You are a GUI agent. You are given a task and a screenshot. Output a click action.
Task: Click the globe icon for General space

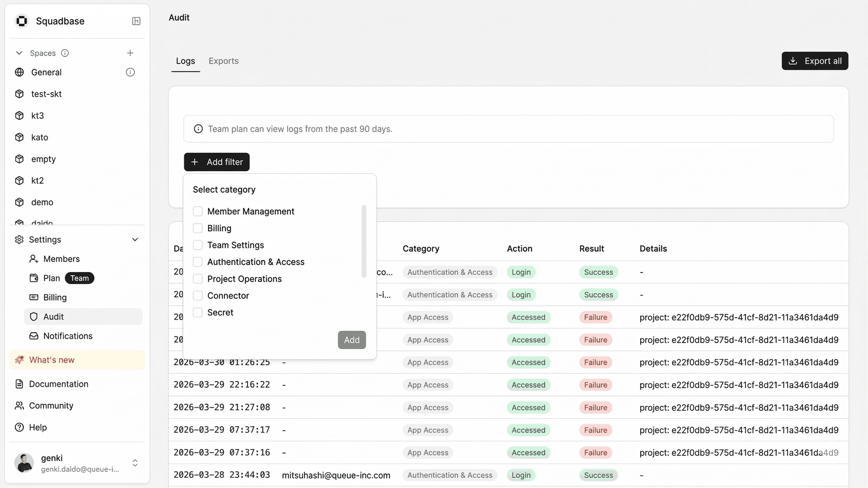pos(19,72)
